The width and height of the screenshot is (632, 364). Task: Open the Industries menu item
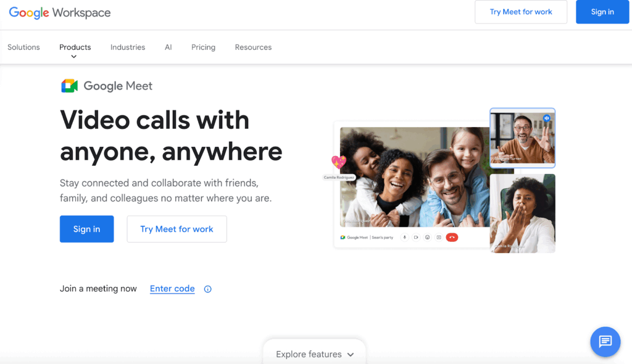click(128, 48)
